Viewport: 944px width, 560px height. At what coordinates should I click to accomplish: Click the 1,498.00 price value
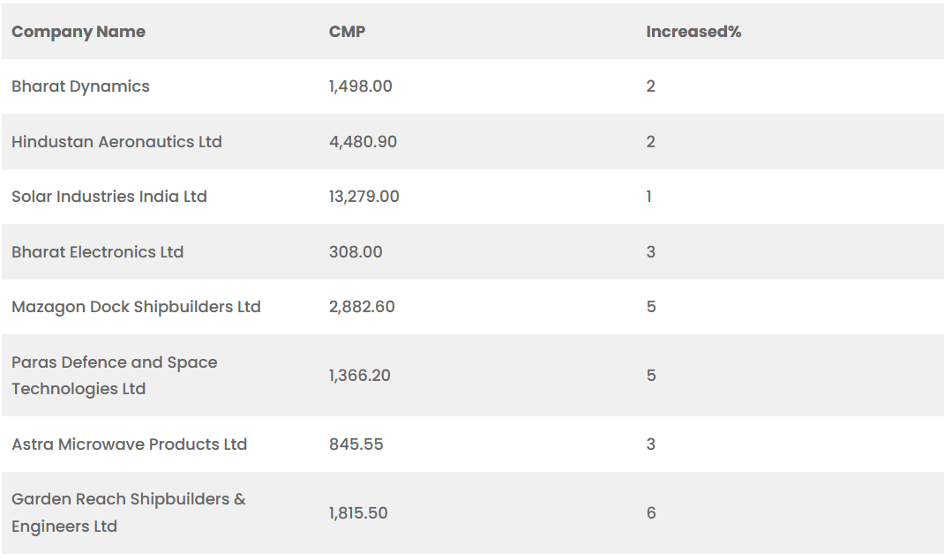pos(360,86)
